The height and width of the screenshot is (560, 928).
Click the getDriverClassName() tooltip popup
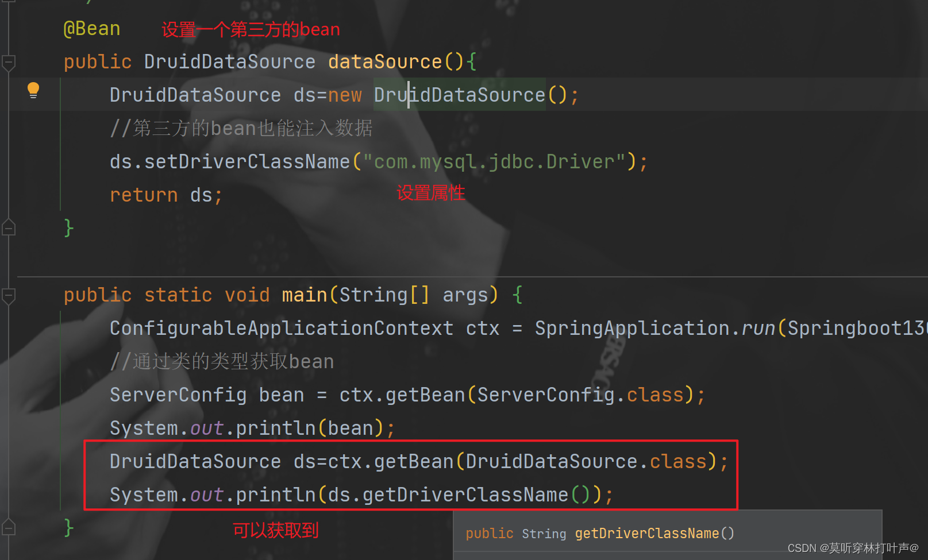[668, 534]
